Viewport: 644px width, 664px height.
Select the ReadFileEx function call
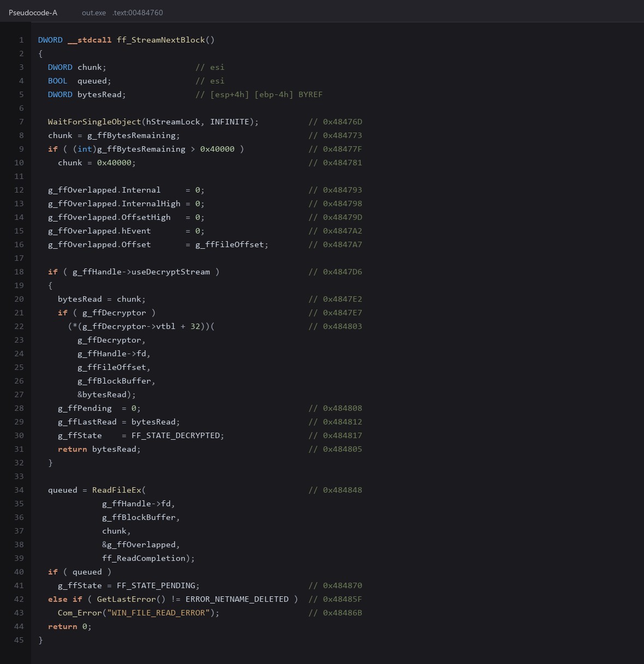tap(116, 490)
